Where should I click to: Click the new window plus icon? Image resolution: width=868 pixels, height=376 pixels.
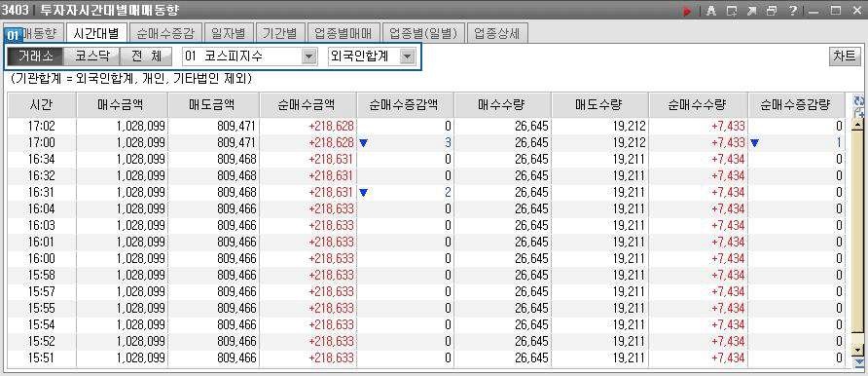tap(732, 11)
